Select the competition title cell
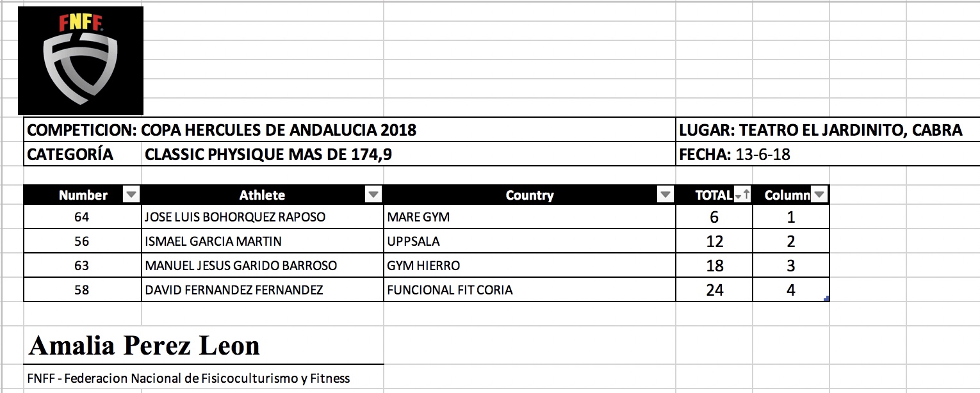 coord(222,131)
